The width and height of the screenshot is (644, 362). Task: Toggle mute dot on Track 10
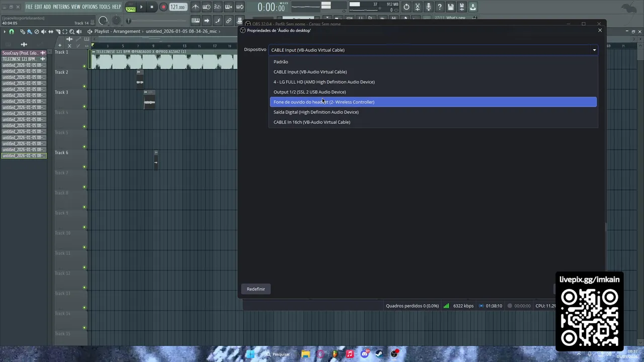pos(85,247)
